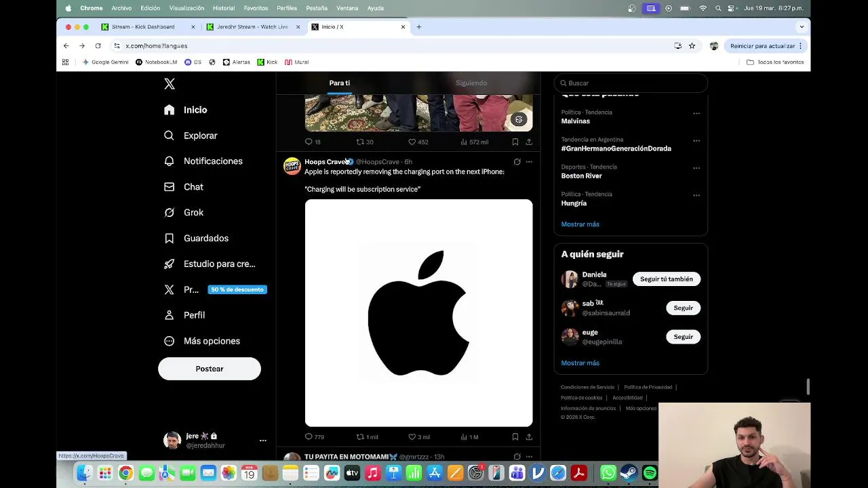The height and width of the screenshot is (488, 868).
Task: Open Explorar search page
Action: click(191, 136)
